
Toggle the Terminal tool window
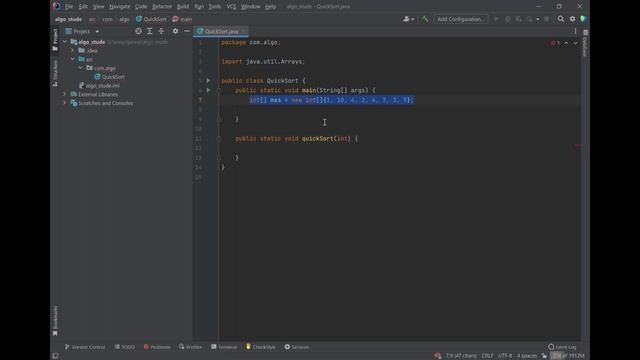[x=224, y=347]
